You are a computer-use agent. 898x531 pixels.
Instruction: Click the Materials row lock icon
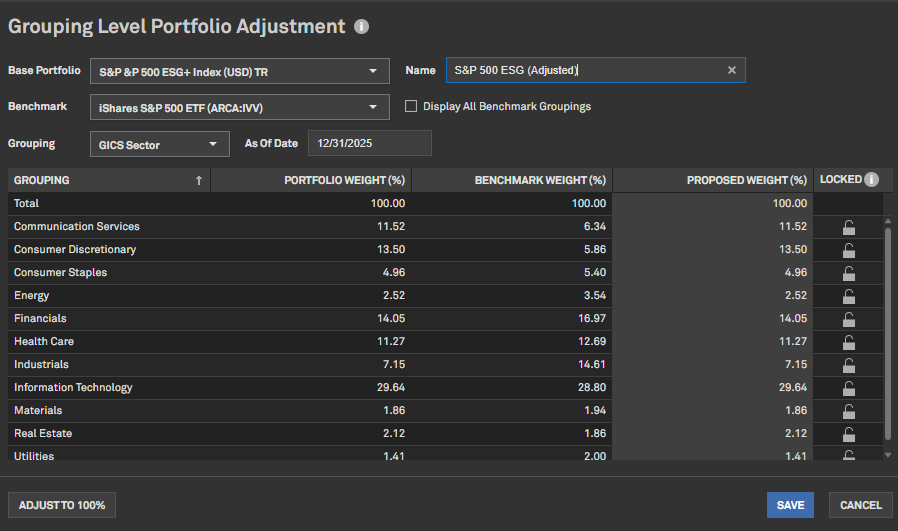coord(849,411)
